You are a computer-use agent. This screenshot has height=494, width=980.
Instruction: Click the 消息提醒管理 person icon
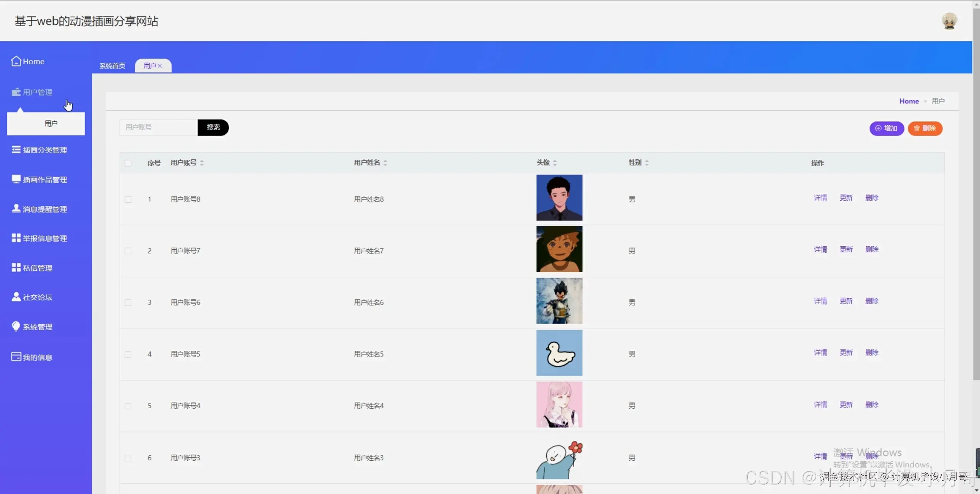pyautogui.click(x=16, y=209)
